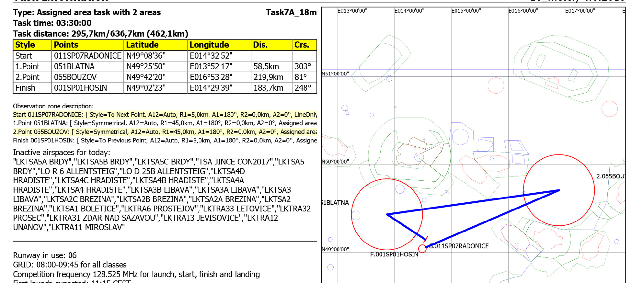Click the red start line tick near Radonice
644x283 pixels.
point(425,240)
